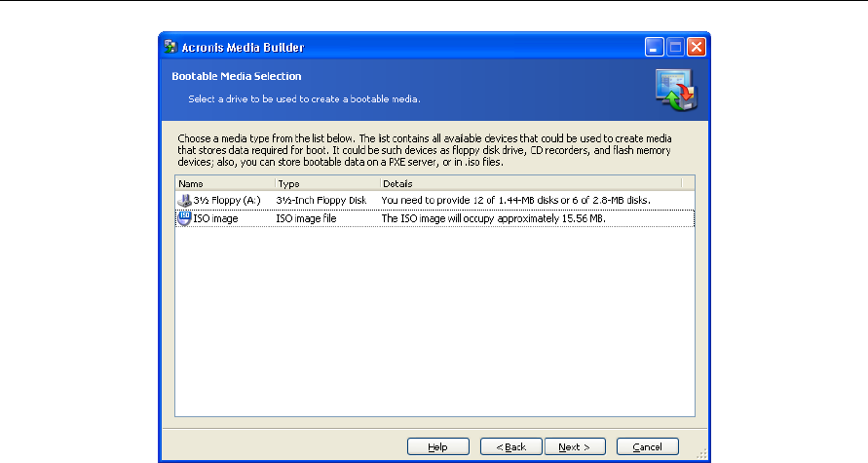Cancel the media builder wizard
Image resolution: width=868 pixels, height=463 pixels.
click(647, 447)
